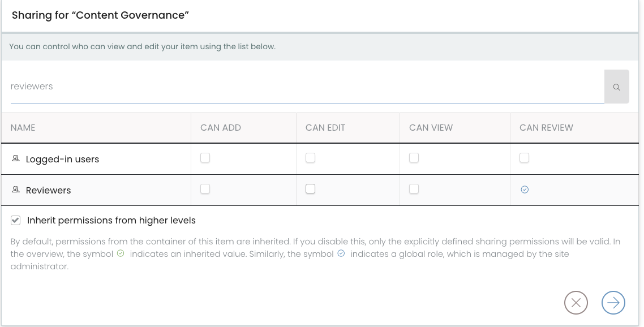Click the magnifier search button

click(x=616, y=87)
